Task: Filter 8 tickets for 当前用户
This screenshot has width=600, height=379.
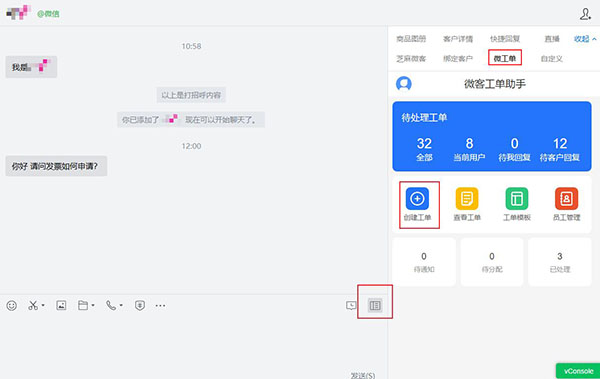Action: coord(470,149)
